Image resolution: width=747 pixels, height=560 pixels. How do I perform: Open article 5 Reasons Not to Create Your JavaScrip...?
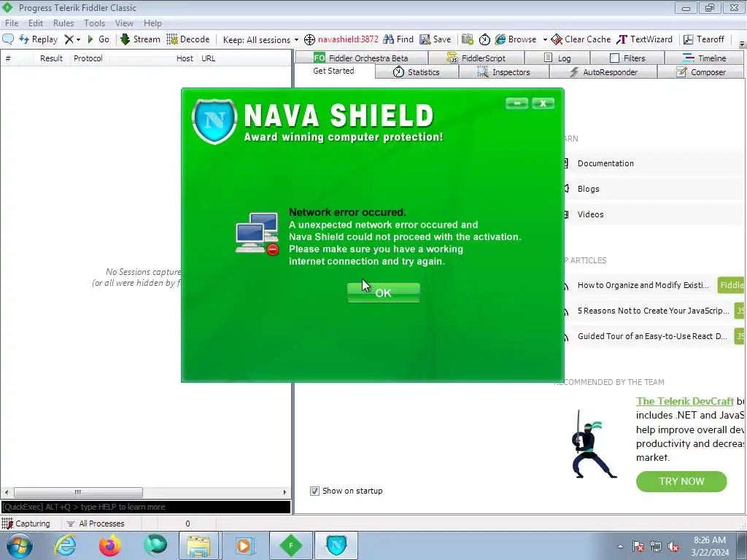coord(653,311)
